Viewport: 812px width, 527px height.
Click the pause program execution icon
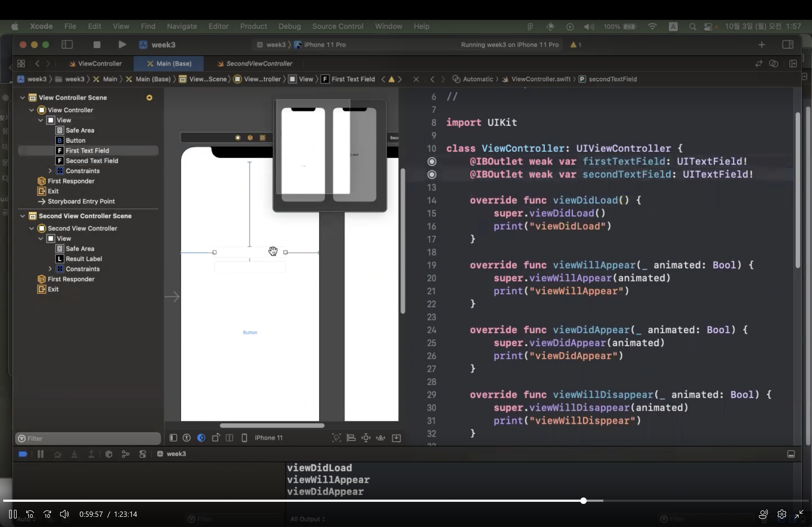click(40, 454)
